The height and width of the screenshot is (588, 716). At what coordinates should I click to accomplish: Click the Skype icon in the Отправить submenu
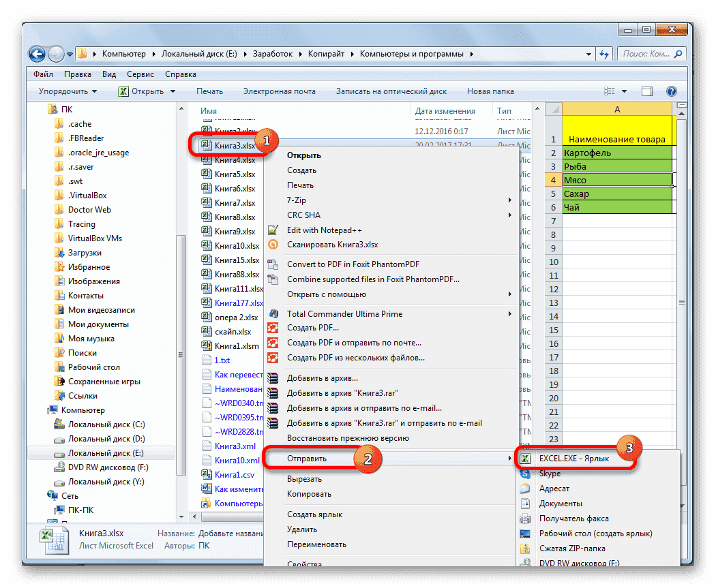(x=524, y=474)
